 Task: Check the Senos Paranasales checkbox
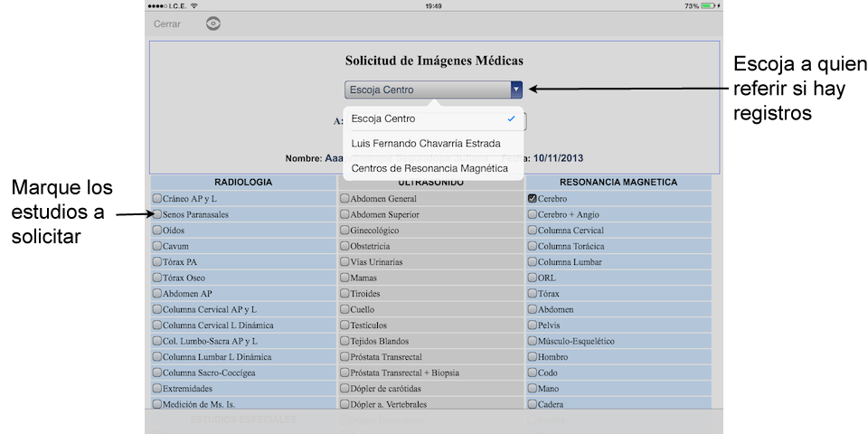pos(157,214)
